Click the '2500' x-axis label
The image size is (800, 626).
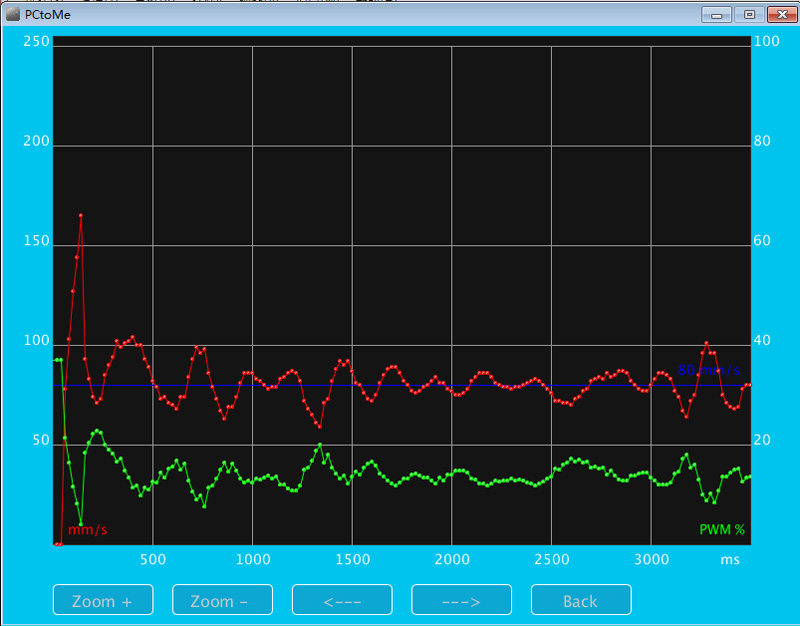click(x=552, y=560)
